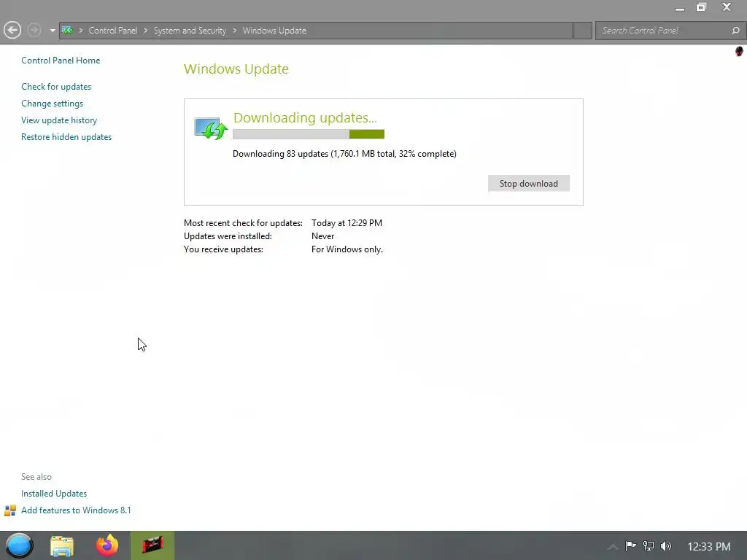Click the search magnifier icon

click(x=735, y=31)
